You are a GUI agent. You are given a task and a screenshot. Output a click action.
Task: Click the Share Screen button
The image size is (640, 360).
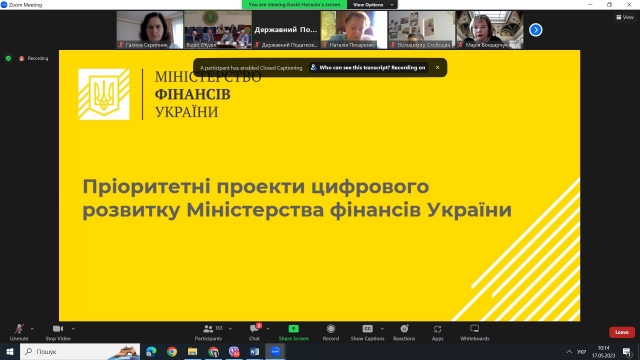coord(293,332)
